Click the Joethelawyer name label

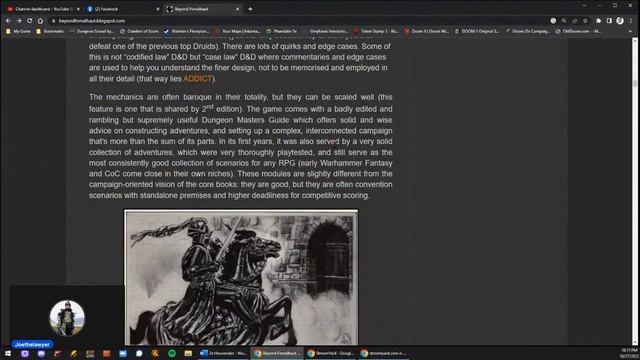coord(32,345)
